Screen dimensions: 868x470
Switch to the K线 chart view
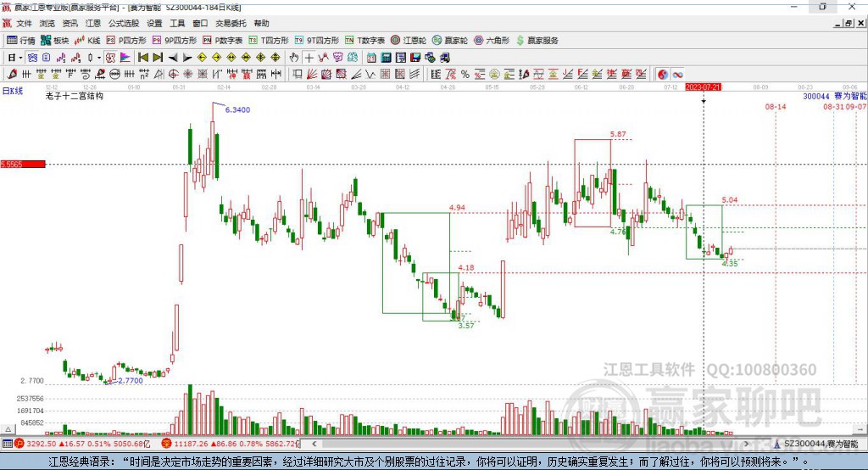click(87, 41)
